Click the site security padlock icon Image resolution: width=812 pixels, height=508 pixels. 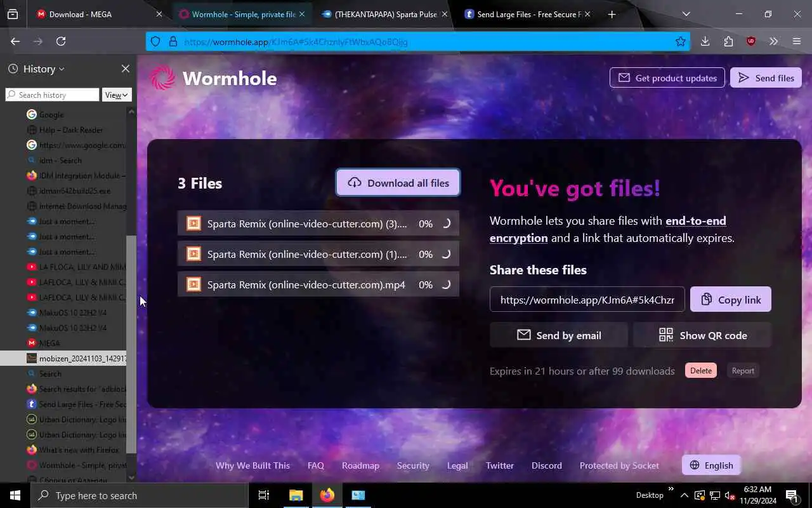tap(173, 41)
